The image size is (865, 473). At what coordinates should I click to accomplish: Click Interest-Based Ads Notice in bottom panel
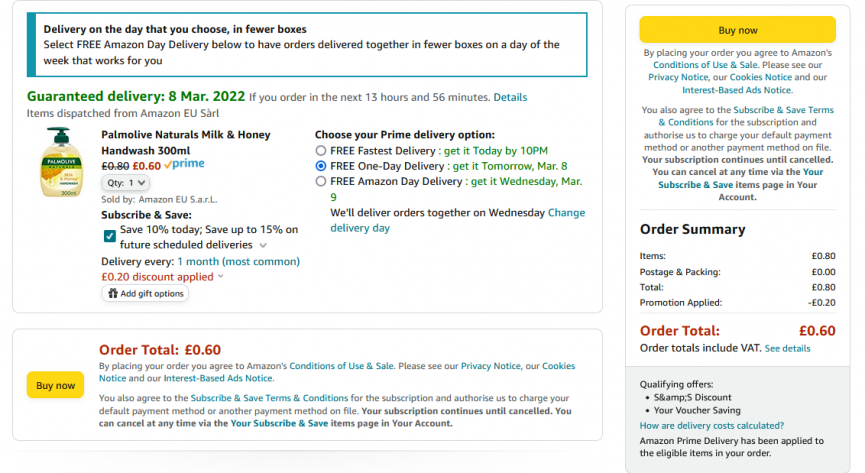219,378
